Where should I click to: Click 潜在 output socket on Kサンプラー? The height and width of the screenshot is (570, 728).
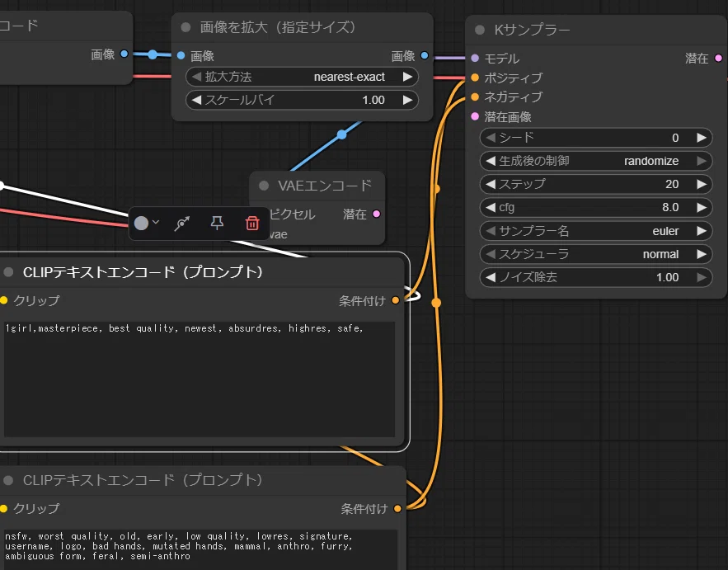(718, 58)
